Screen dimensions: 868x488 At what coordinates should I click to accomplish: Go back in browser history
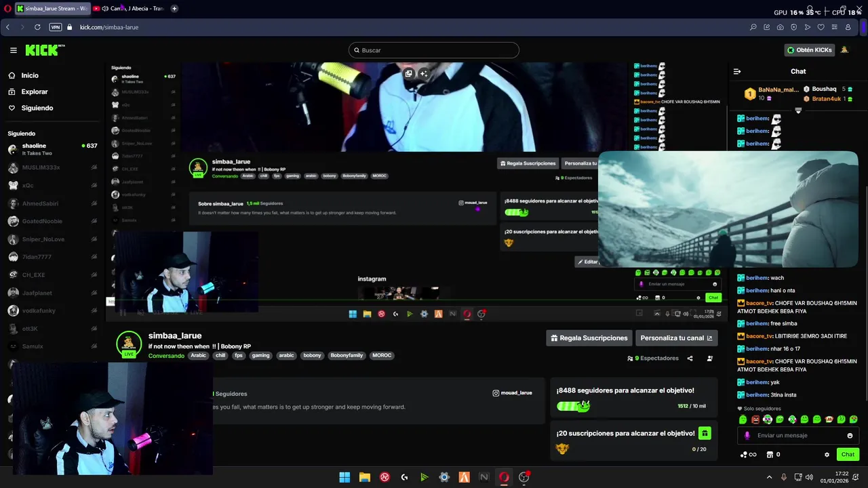pos(7,27)
